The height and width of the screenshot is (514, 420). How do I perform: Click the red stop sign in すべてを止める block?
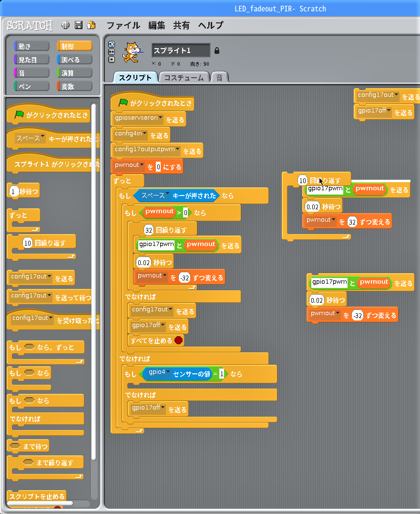[x=179, y=340]
